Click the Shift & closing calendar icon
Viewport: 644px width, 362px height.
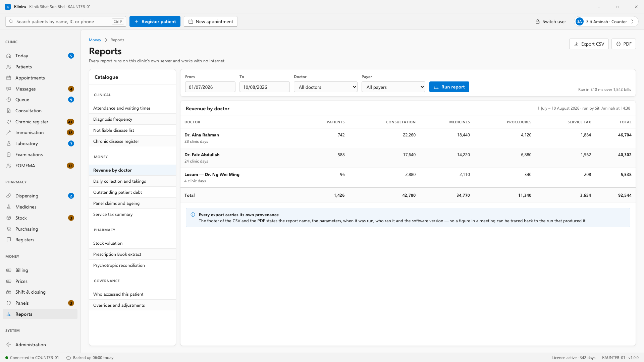(9, 292)
